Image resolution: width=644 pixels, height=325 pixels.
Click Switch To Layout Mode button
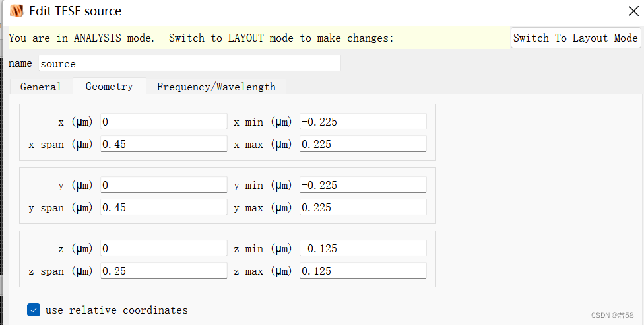point(575,38)
